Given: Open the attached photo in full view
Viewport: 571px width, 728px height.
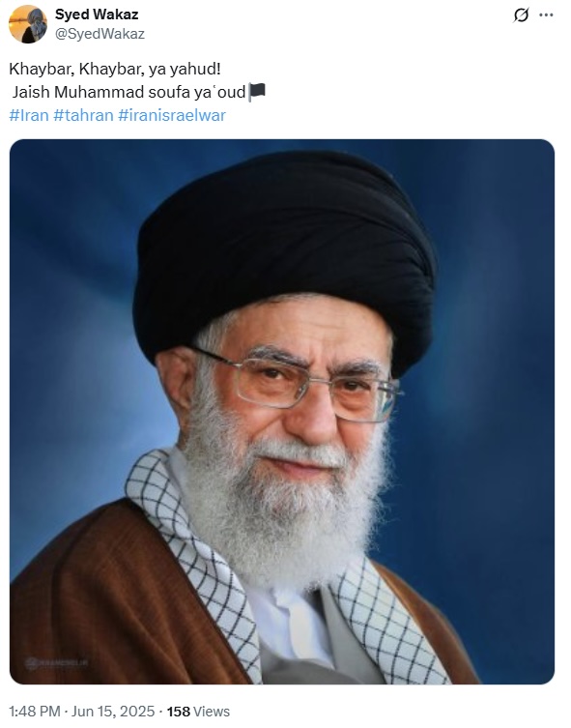Looking at the screenshot, I should (282, 412).
